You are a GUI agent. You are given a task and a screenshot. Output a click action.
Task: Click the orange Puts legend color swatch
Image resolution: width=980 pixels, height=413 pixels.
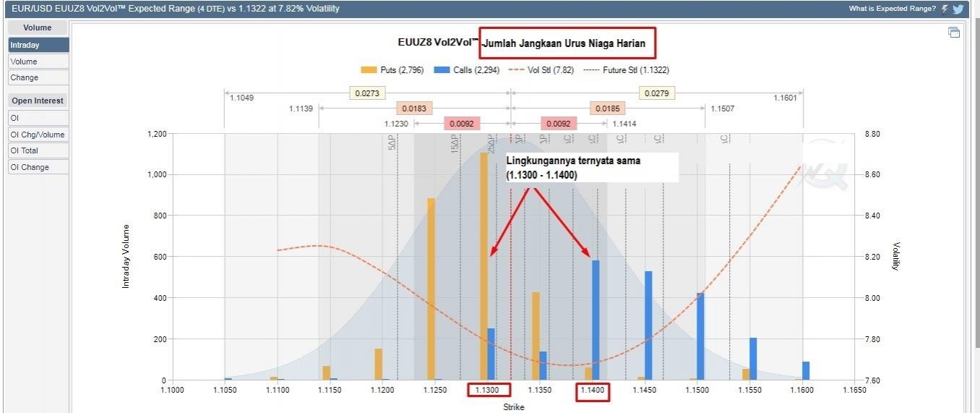[x=369, y=70]
